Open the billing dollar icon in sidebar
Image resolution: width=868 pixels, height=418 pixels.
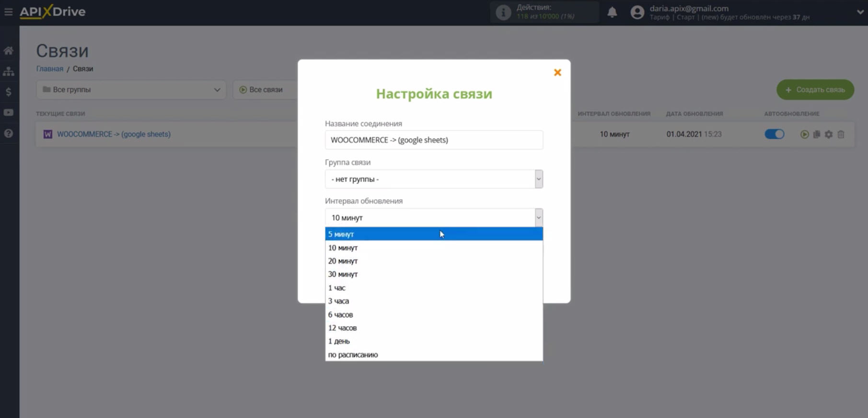(9, 92)
